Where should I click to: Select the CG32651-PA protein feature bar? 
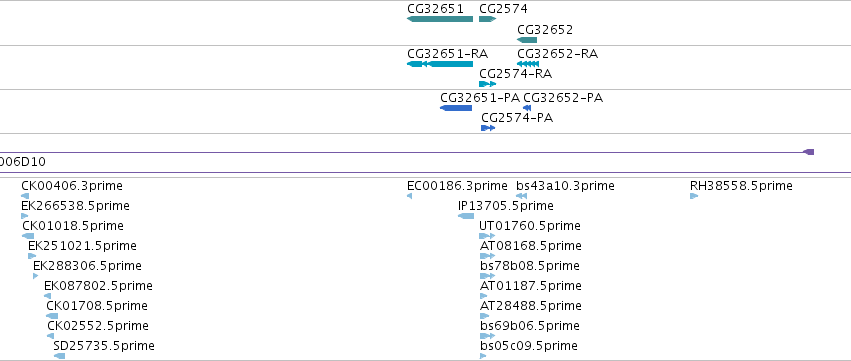click(456, 108)
